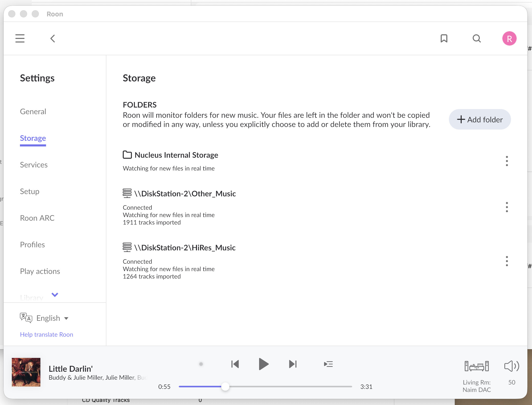Open the Help translate Roon link
This screenshot has height=405, width=532.
[47, 335]
